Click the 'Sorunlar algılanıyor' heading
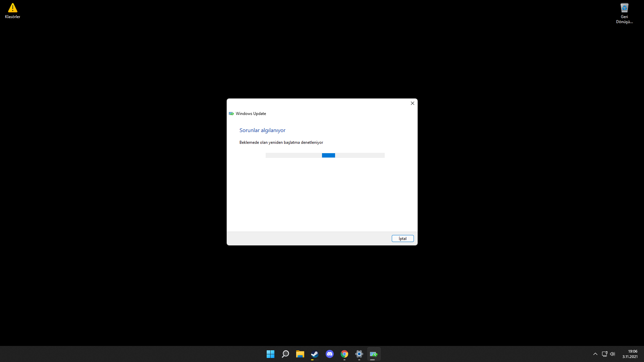This screenshot has width=644, height=362. tap(262, 130)
